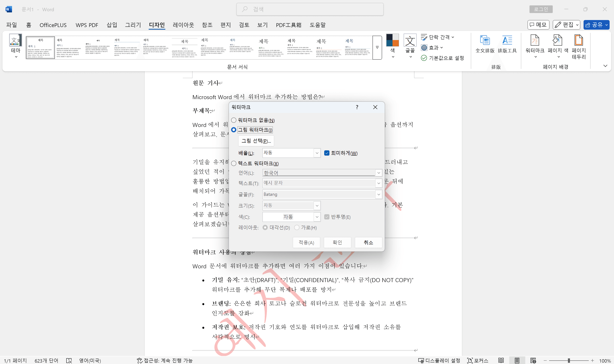Toggle the Washout (희미하게) checkbox

[x=326, y=153]
